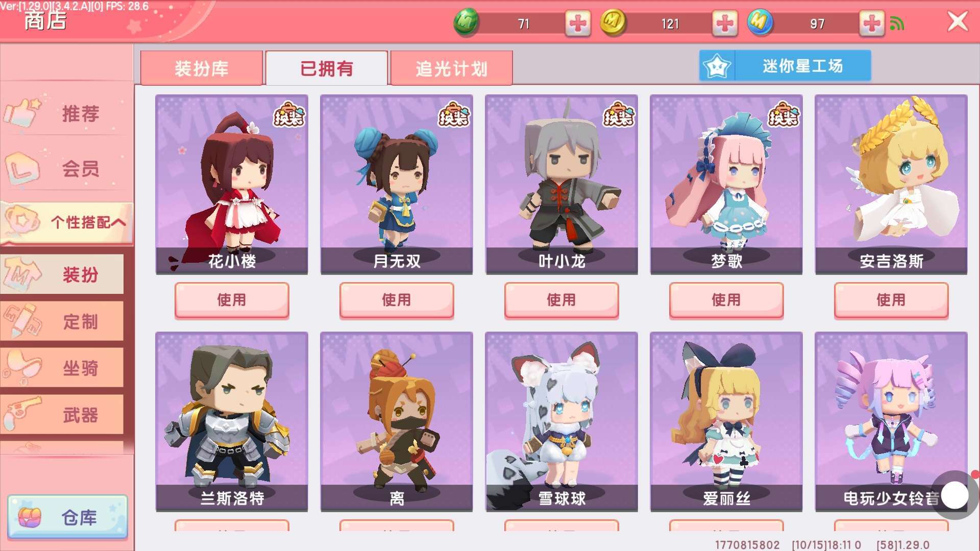
Task: Tap the floating white assistive circle
Action: point(954,495)
